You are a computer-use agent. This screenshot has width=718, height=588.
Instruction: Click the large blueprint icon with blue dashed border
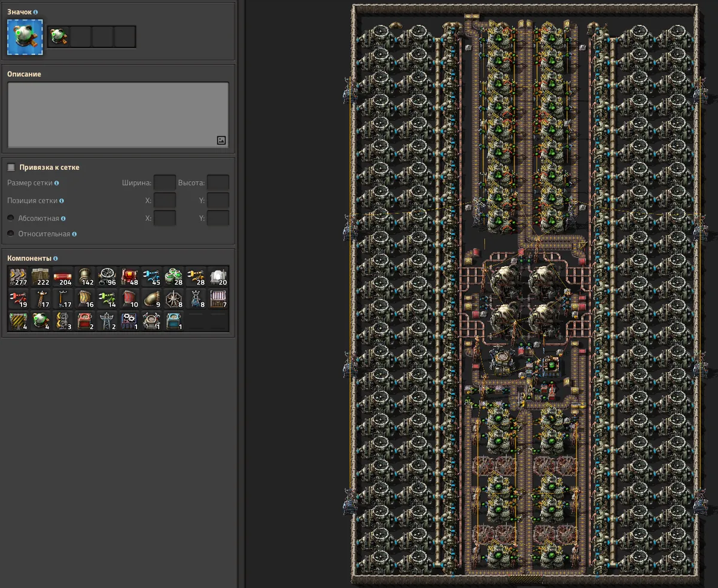pyautogui.click(x=25, y=36)
